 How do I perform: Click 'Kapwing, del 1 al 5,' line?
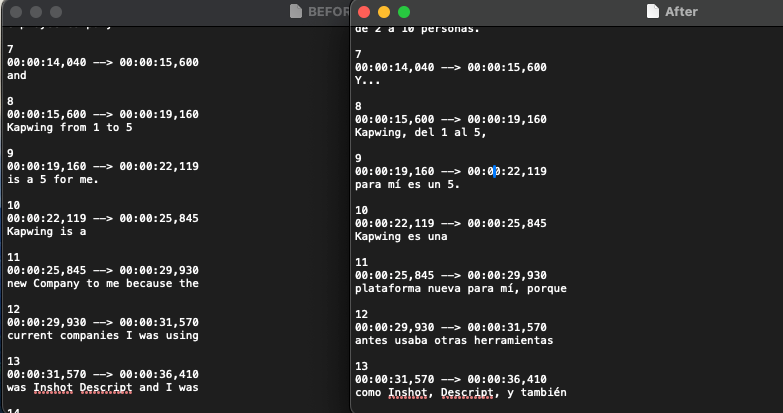click(420, 132)
